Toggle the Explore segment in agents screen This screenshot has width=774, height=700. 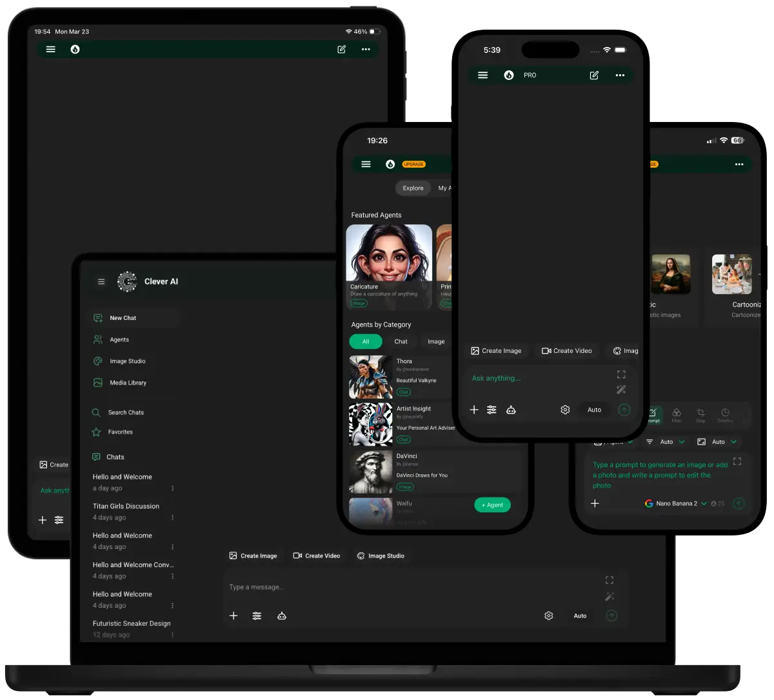pyautogui.click(x=413, y=188)
